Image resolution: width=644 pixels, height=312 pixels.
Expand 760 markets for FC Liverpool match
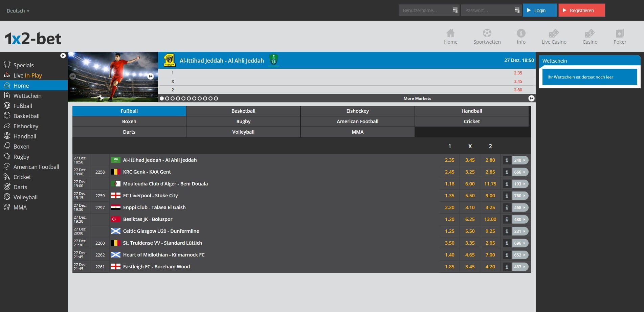point(520,196)
